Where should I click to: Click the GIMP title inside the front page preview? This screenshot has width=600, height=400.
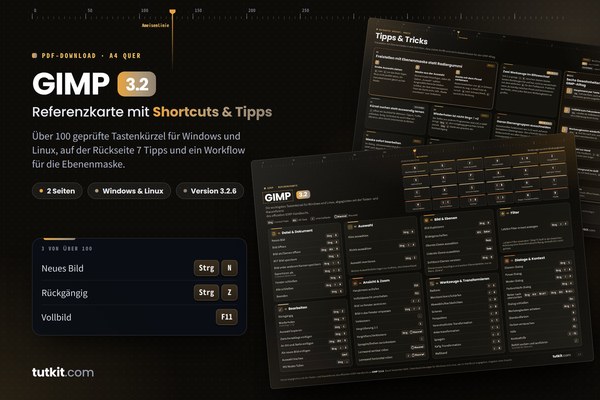pos(278,197)
